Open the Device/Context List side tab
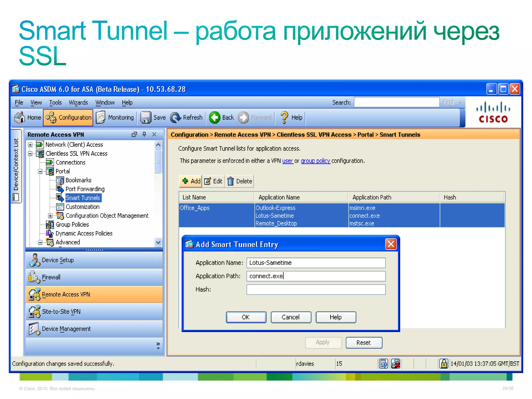 (x=16, y=166)
